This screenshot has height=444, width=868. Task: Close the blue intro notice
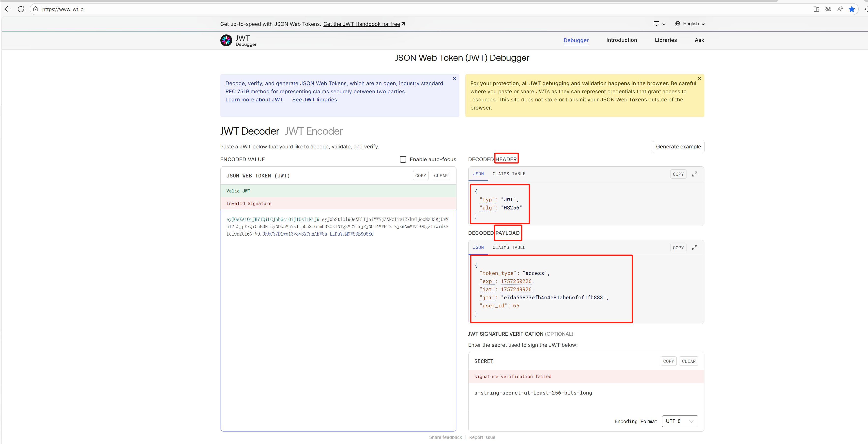click(454, 78)
